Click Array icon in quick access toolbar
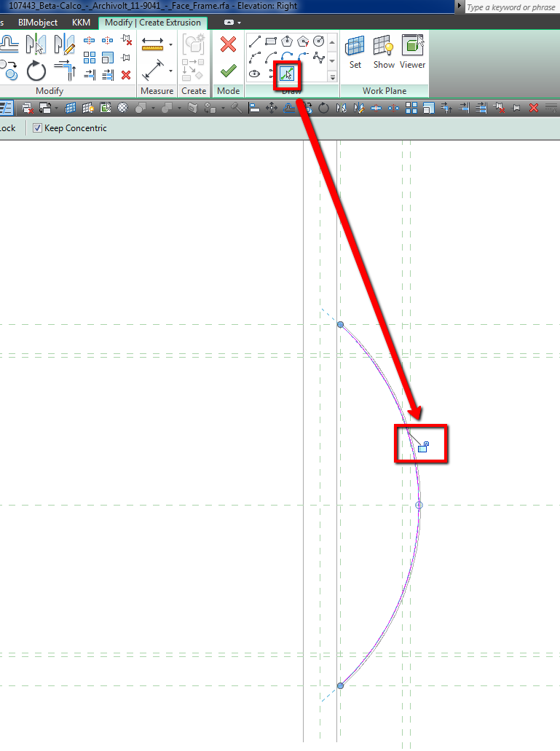Screen dimensions: 560x751 pyautogui.click(x=411, y=109)
